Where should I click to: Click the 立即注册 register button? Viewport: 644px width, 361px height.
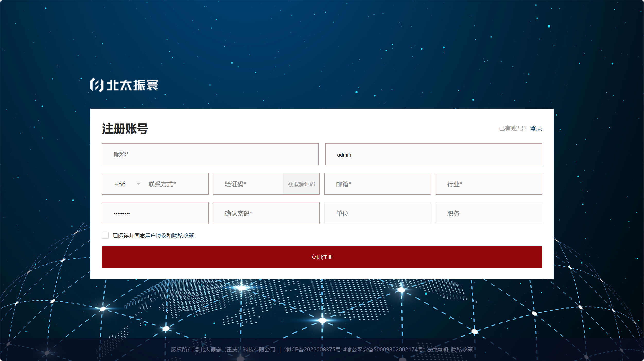(x=322, y=257)
